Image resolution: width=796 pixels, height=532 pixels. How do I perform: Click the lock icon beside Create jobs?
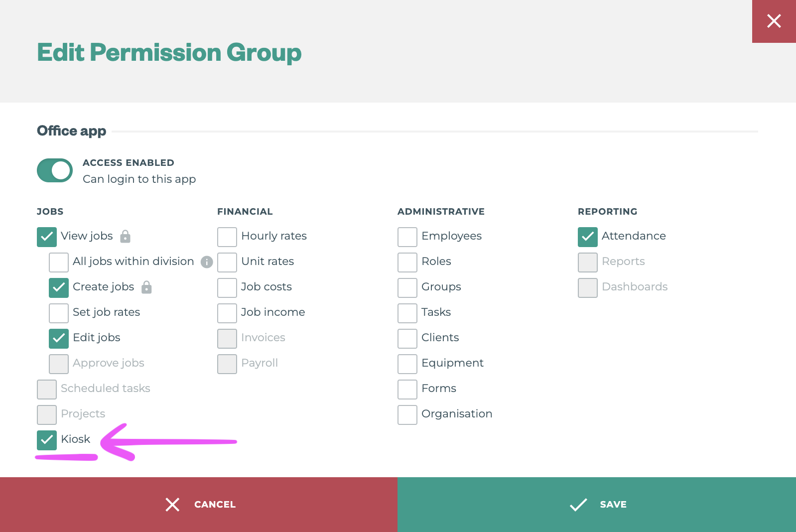click(146, 287)
